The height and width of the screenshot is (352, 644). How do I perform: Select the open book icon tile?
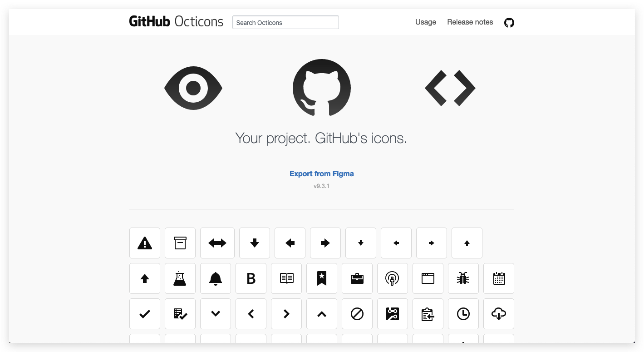[286, 278]
